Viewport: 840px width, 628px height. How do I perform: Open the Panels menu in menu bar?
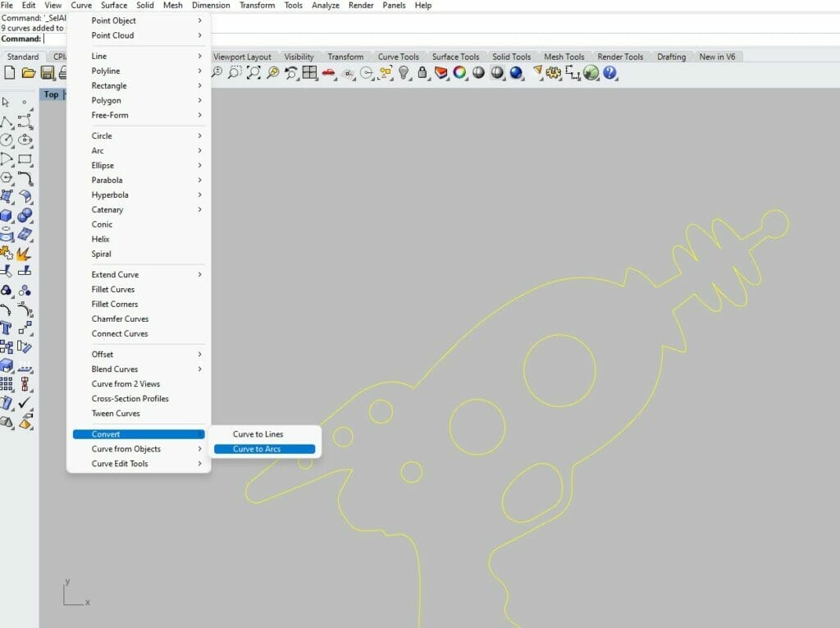(394, 6)
